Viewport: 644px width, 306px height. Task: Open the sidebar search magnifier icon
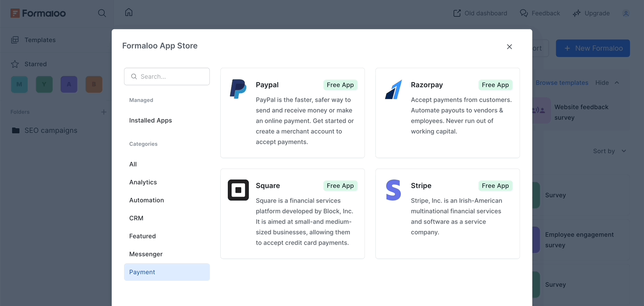tap(102, 13)
